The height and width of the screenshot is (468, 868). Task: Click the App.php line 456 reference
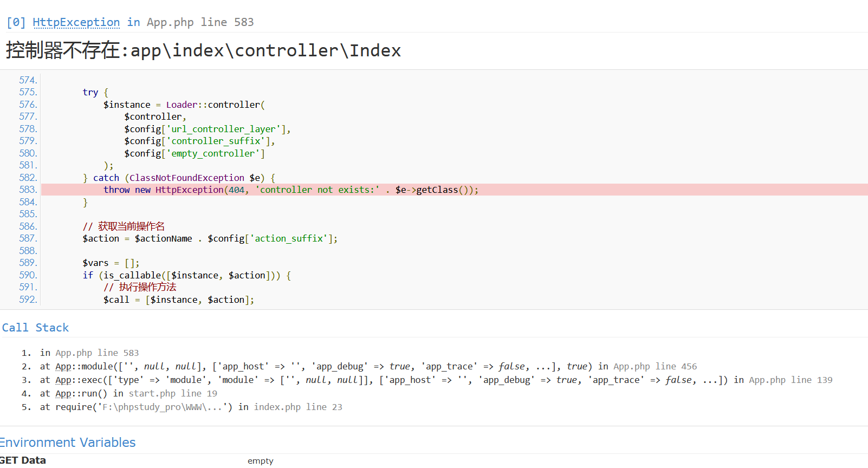coord(655,367)
